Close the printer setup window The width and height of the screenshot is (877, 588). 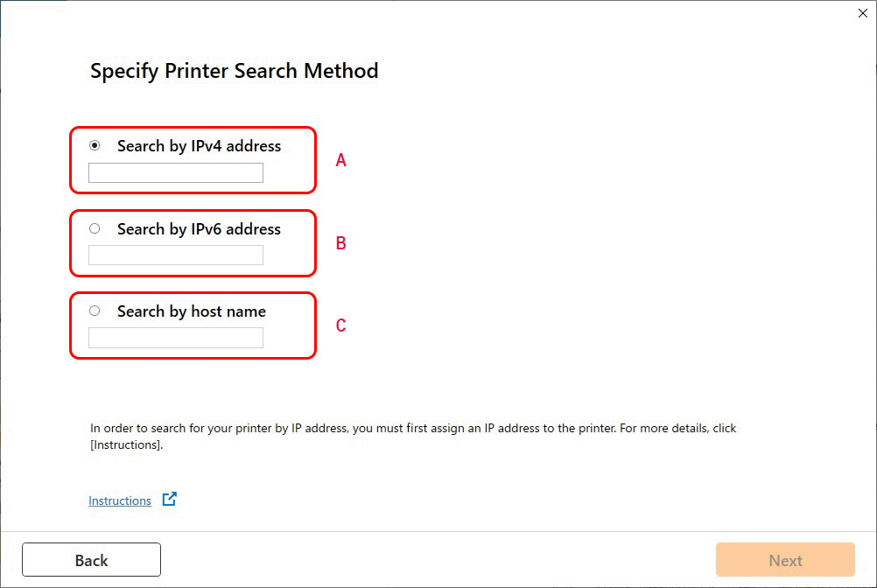863,13
